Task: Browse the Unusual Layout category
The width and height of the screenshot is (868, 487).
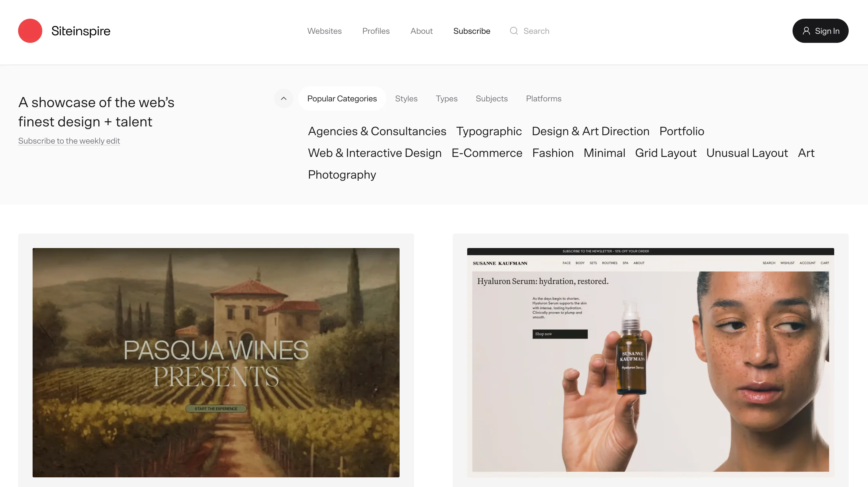Action: [747, 153]
